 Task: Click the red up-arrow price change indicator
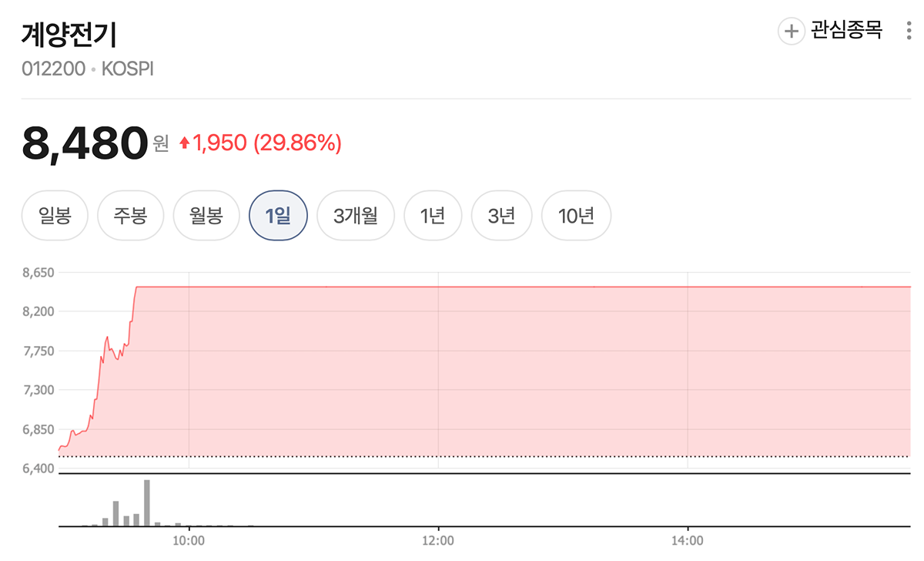click(x=184, y=143)
